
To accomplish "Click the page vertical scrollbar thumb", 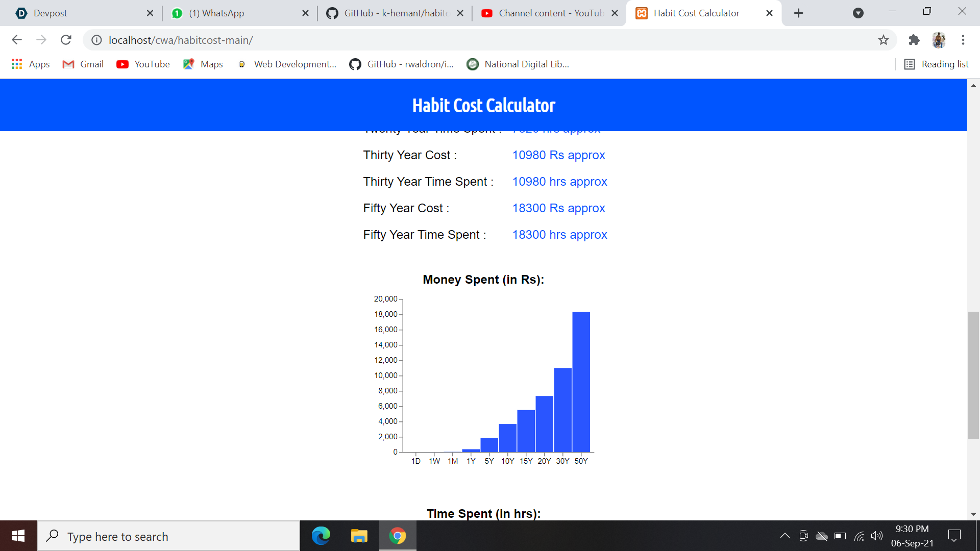I will [x=973, y=375].
